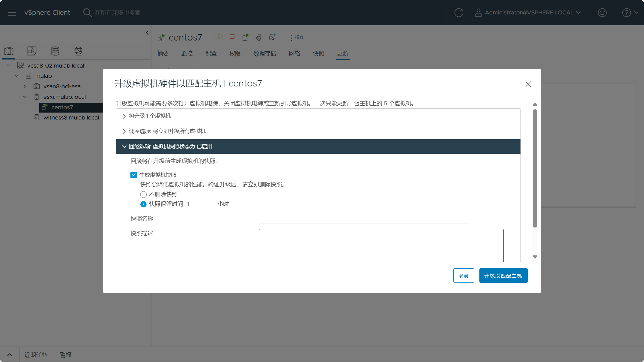Image resolution: width=644 pixels, height=362 pixels.
Task: Click the dialog scrollbar thumb
Action: tap(535, 168)
